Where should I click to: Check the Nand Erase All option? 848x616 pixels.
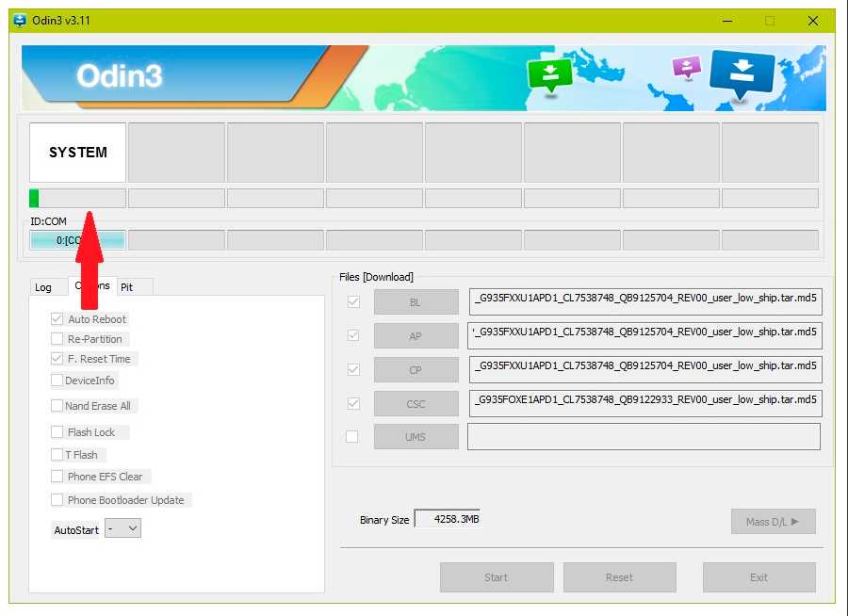point(57,406)
